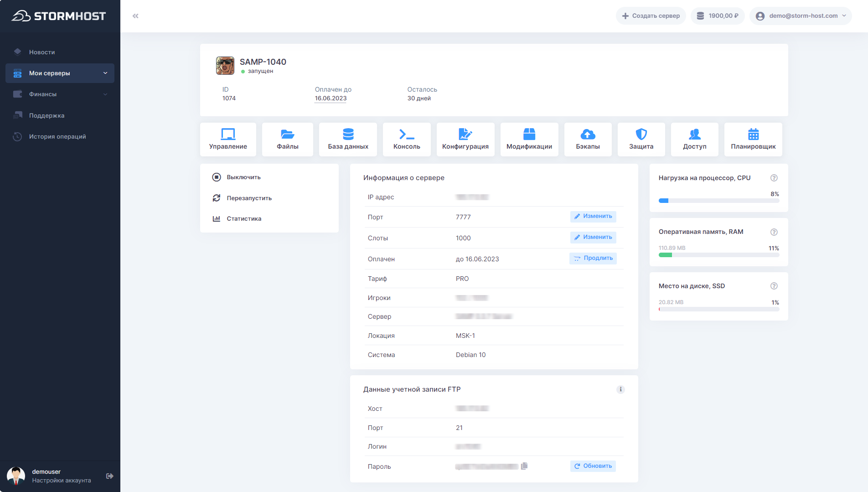This screenshot has height=492, width=868.
Task: Copy the FTP password using the clipboard icon
Action: [x=524, y=466]
